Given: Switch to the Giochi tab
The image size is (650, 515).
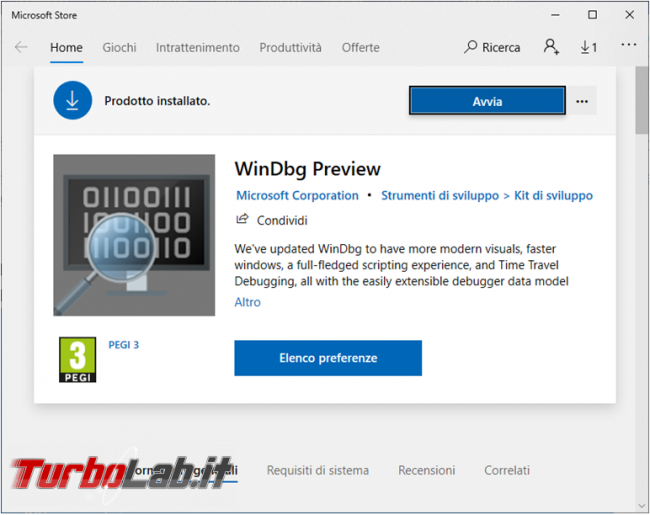Looking at the screenshot, I should click(x=119, y=48).
